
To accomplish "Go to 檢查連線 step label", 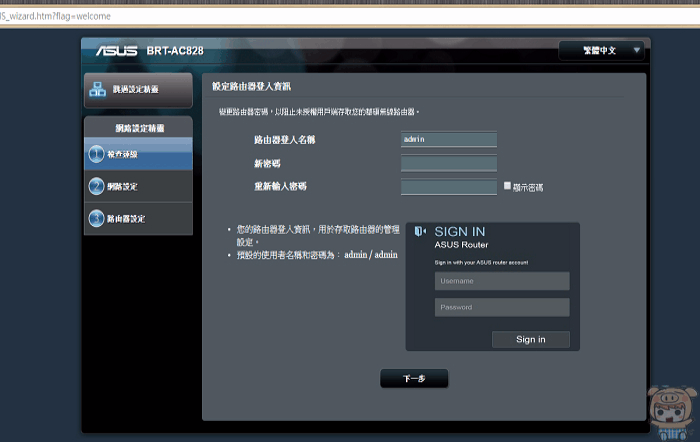I will (122, 154).
